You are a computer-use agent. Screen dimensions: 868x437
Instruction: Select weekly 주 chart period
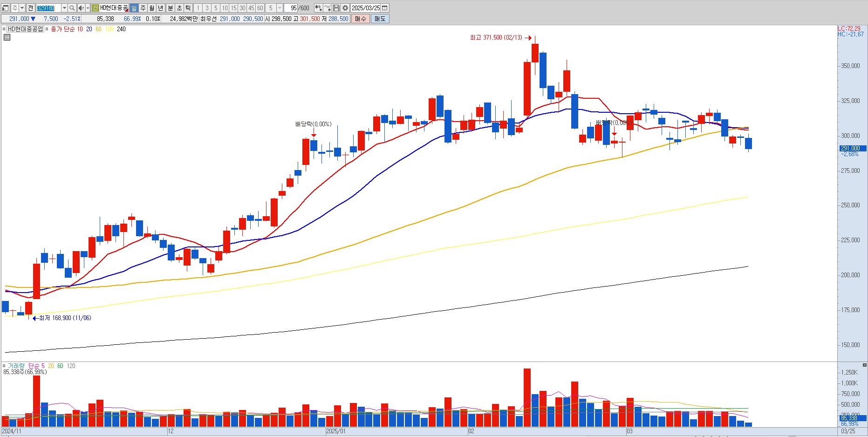pos(143,8)
